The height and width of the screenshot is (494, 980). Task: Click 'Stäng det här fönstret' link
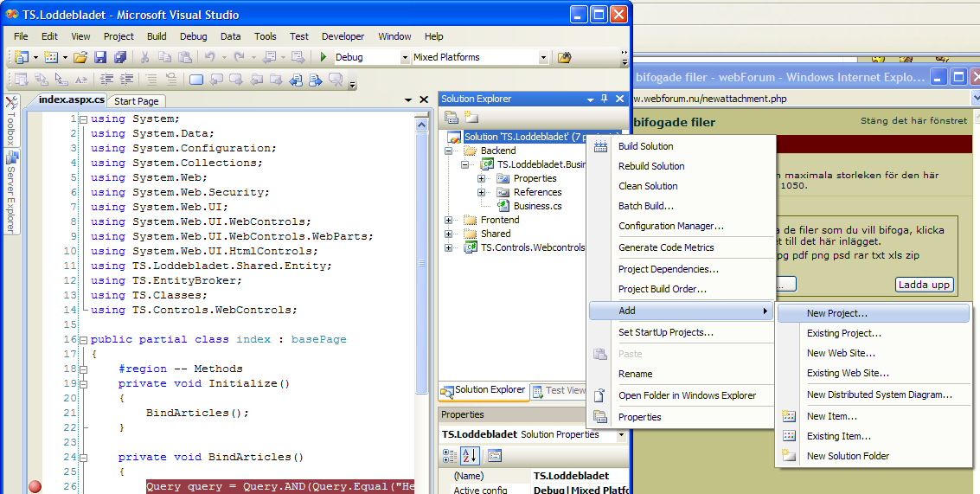tap(913, 120)
